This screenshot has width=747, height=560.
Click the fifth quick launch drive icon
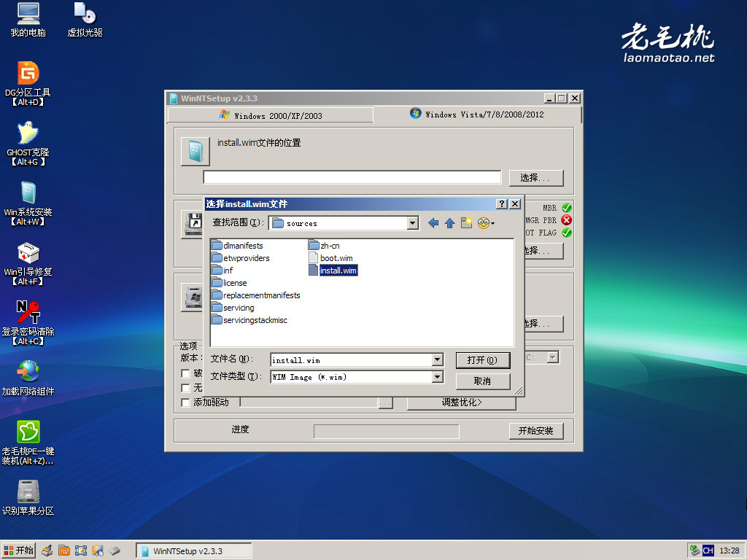(115, 551)
